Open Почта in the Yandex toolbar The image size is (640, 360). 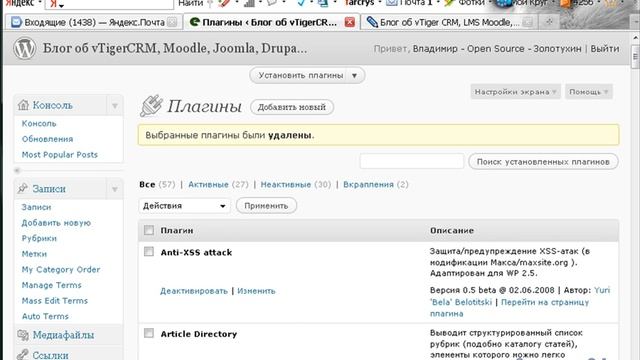(x=409, y=3)
